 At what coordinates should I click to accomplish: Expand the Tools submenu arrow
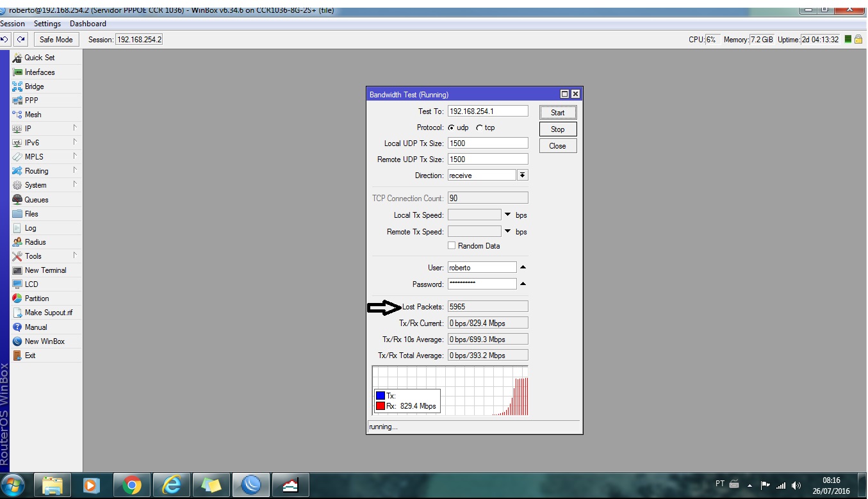click(75, 256)
